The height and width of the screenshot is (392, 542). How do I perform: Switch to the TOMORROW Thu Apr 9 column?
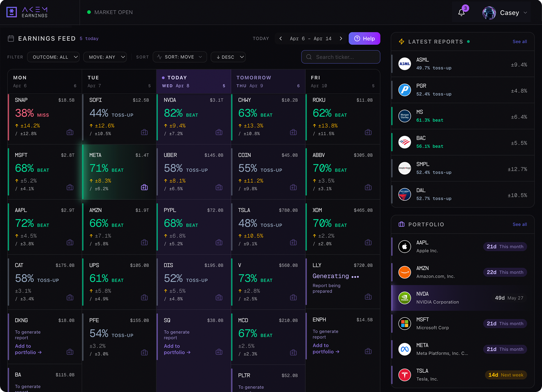[268, 81]
